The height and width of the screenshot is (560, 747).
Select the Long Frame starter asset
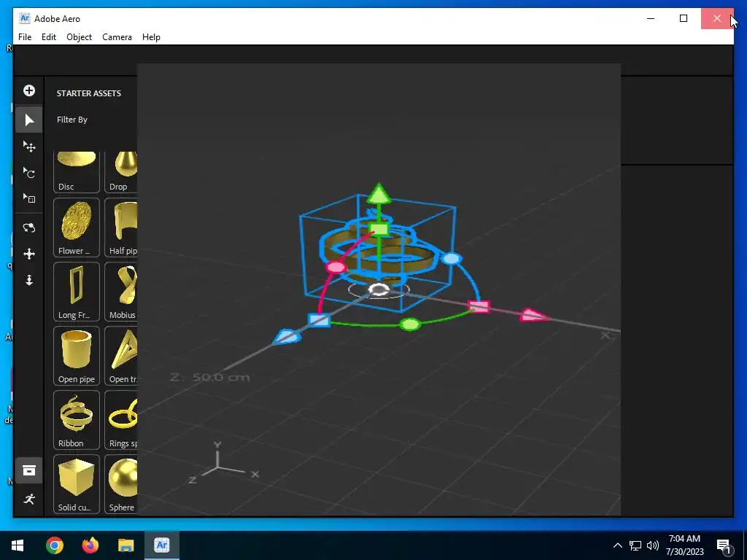point(76,292)
